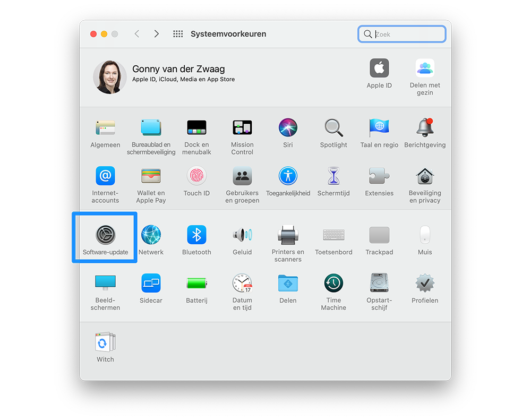Screen dimensions: 531x420
Task: Show all preferences with grid button
Action: (178, 34)
